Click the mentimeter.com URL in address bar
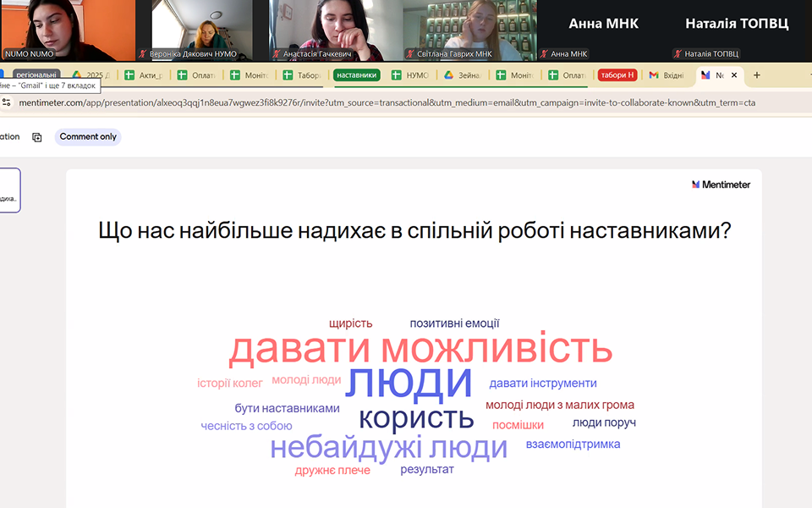 (x=387, y=102)
